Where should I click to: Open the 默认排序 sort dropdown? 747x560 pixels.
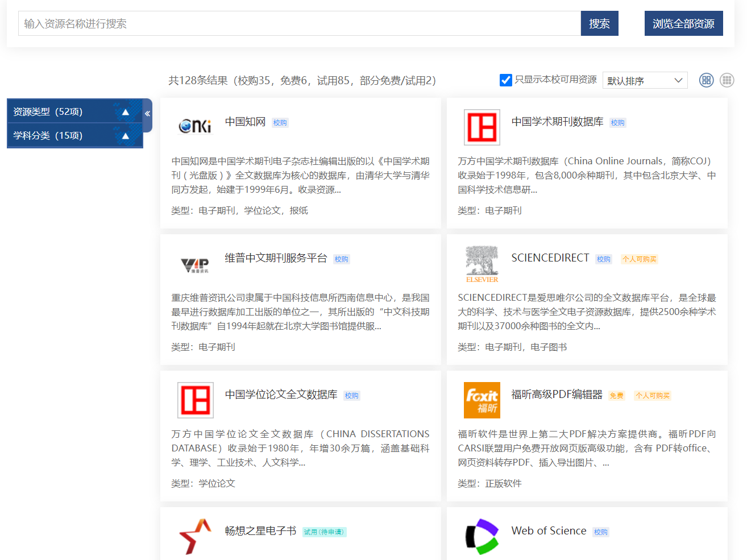[645, 81]
